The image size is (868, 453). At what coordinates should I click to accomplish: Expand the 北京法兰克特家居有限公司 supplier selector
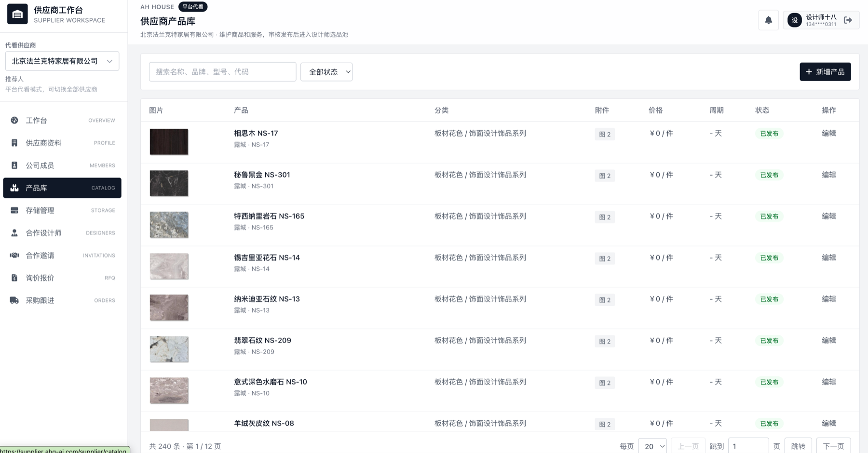click(x=62, y=61)
